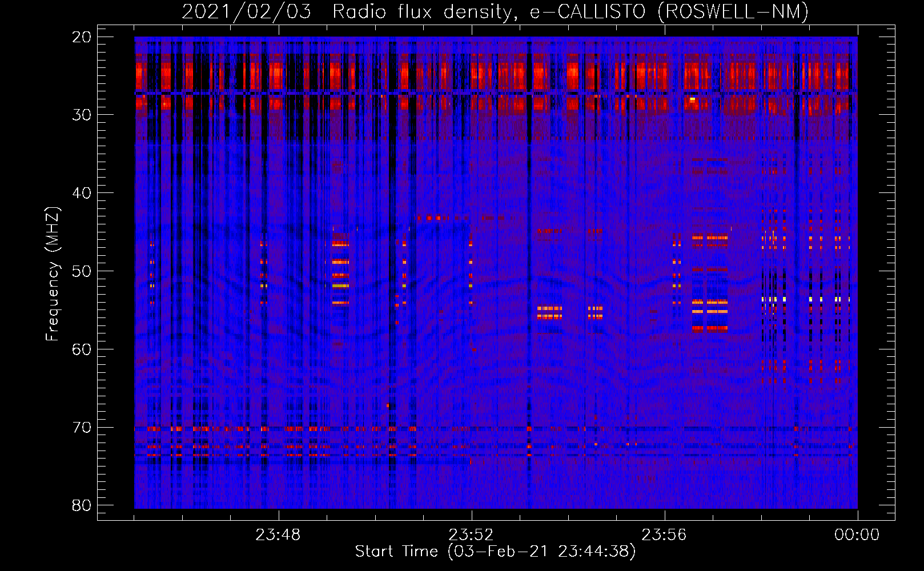Click the bright yellow-white burst near 28 MHz
Image resolution: width=924 pixels, height=571 pixels.
tap(692, 99)
